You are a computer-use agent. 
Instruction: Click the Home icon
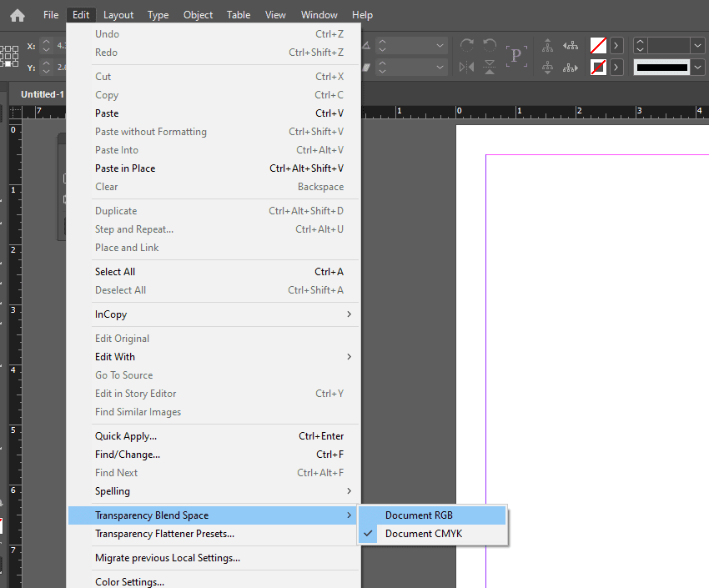(x=17, y=15)
